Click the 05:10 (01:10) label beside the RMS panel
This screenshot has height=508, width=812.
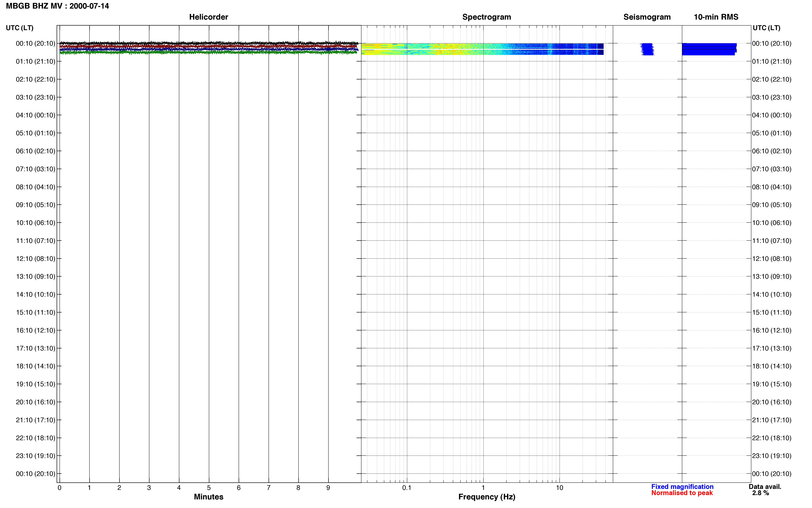point(771,133)
